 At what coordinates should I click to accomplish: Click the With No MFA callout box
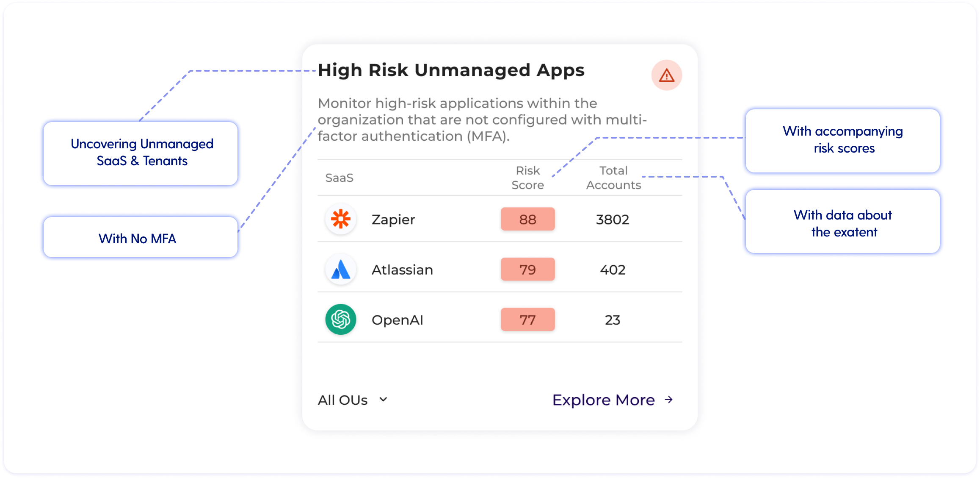coord(141,238)
